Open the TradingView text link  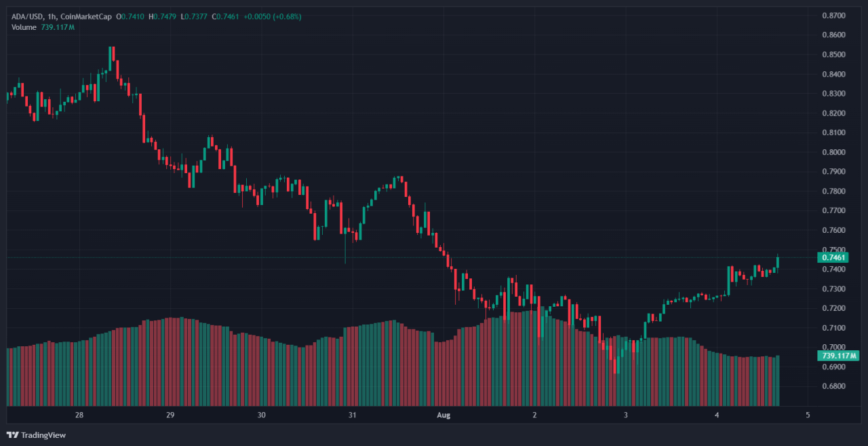(43, 435)
